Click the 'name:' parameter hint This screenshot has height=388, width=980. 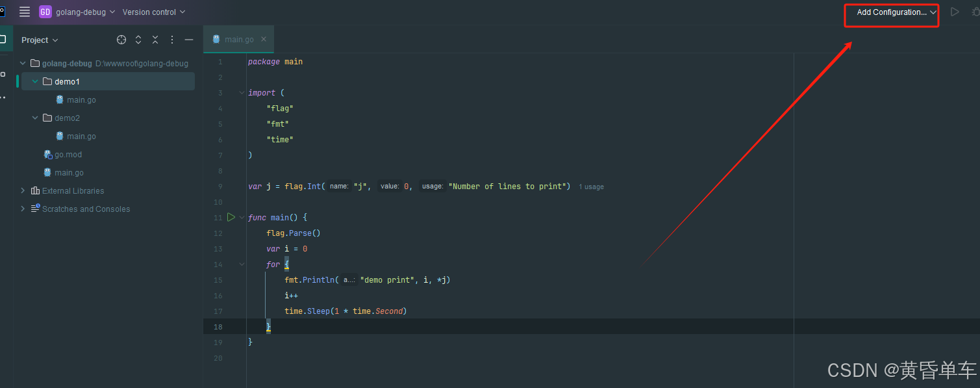339,187
